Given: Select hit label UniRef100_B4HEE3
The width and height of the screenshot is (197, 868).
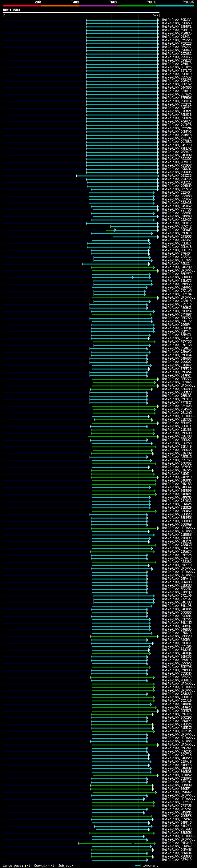Looking at the screenshot, I should [176, 765].
